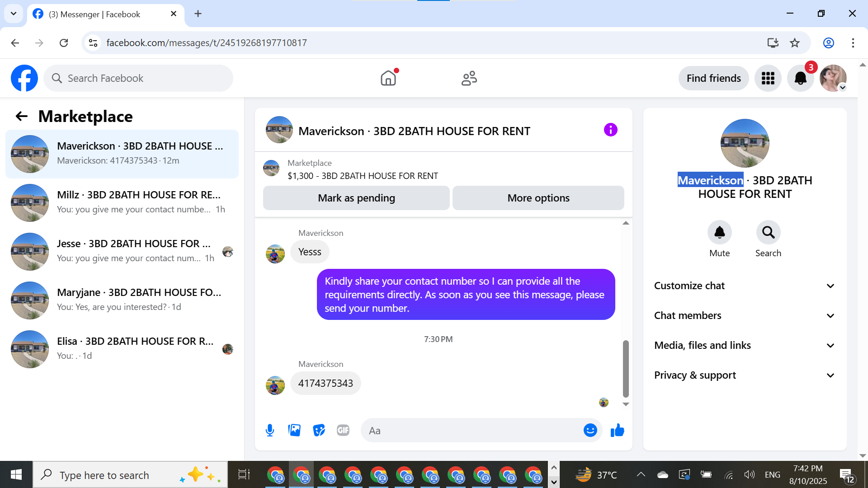Viewport: 868px width, 488px height.
Task: Open the Friends tab
Action: (469, 78)
